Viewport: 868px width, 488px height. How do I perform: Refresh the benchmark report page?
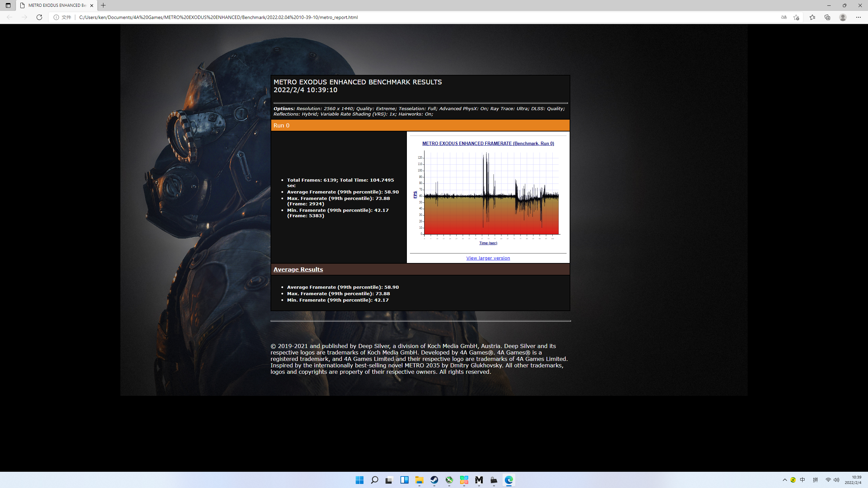[39, 17]
